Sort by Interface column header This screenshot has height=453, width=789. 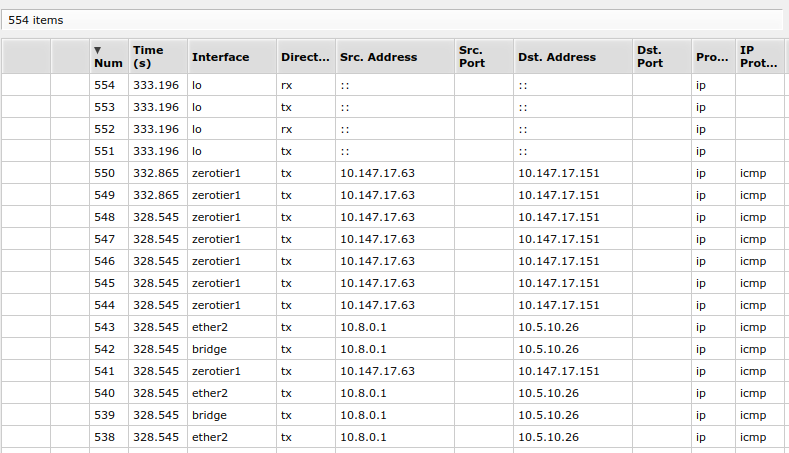tap(232, 56)
